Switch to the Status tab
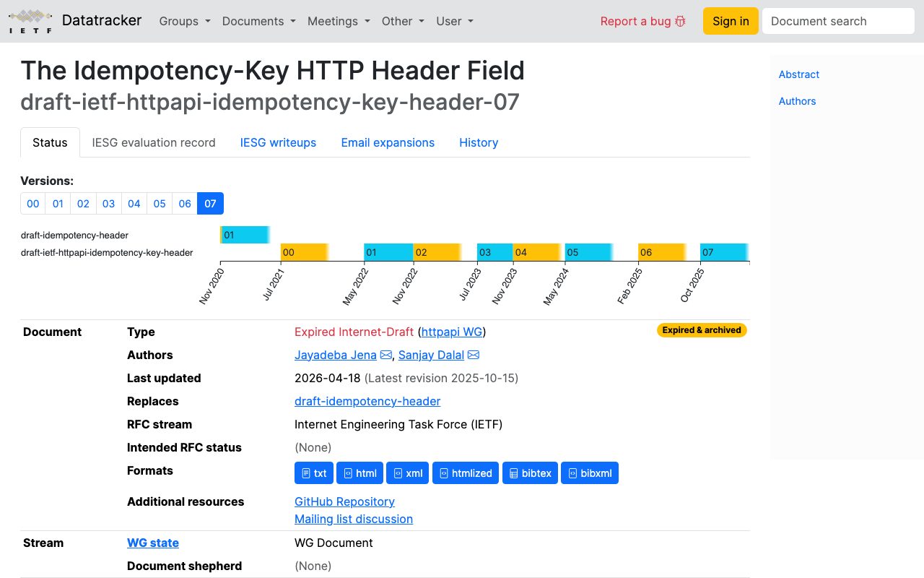 (x=50, y=142)
